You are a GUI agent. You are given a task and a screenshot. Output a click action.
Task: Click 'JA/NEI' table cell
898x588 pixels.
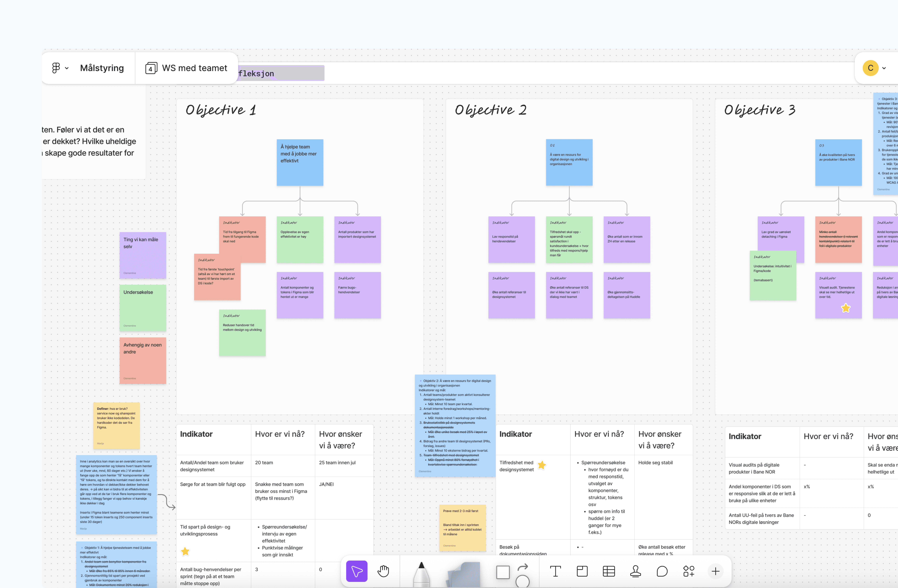[344, 498]
